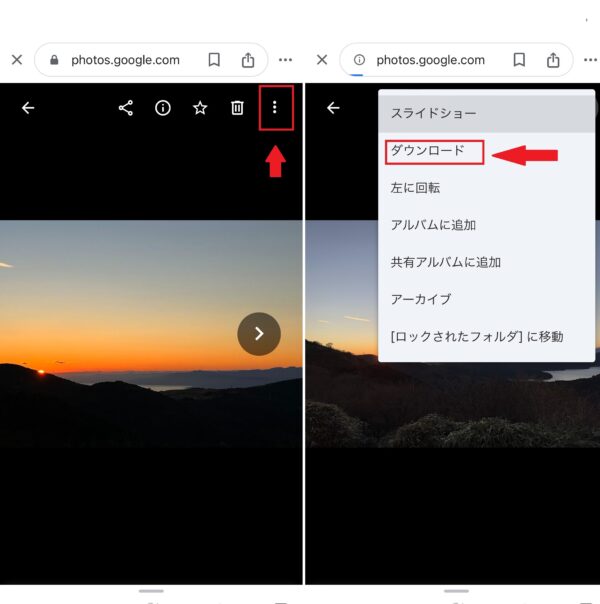This screenshot has height=604, width=600.
Task: Bookmark the page in the left browser
Action: click(x=214, y=60)
